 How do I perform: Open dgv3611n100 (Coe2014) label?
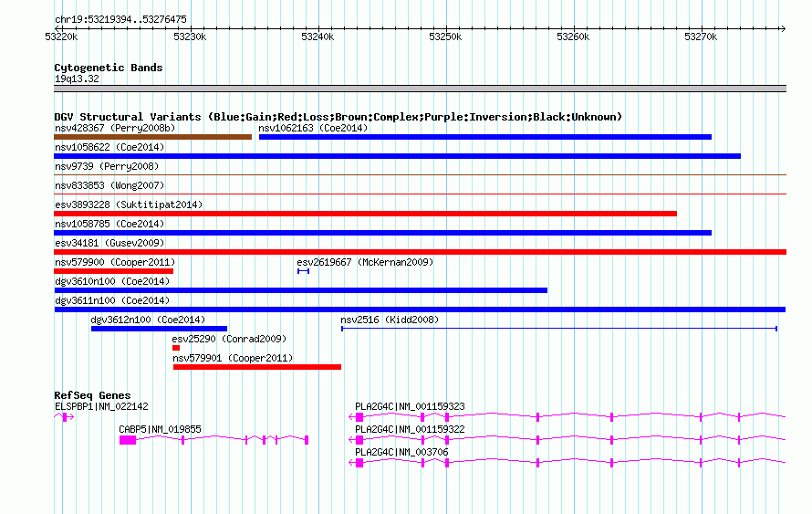[x=112, y=300]
